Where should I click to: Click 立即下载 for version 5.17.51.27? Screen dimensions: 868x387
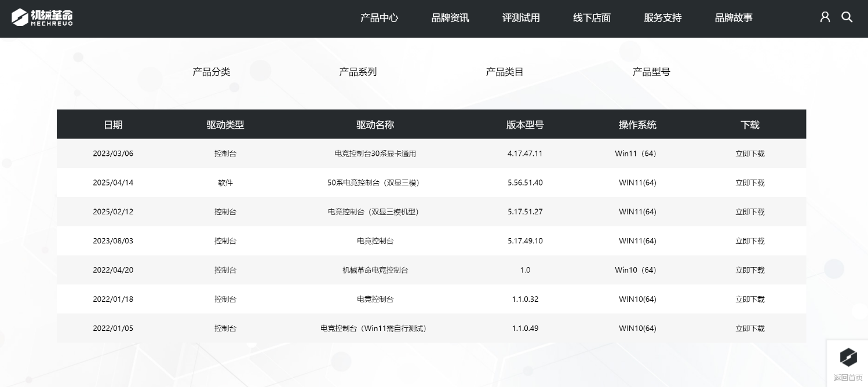coord(750,212)
